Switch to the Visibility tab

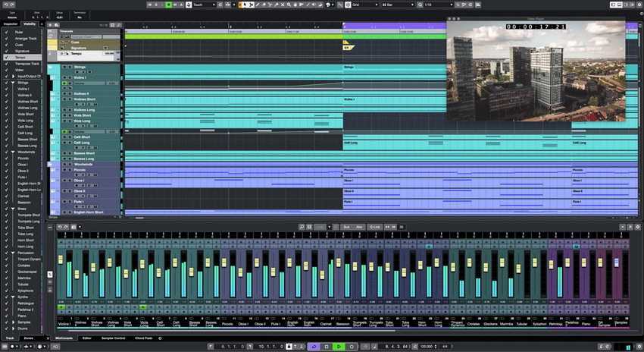click(30, 24)
